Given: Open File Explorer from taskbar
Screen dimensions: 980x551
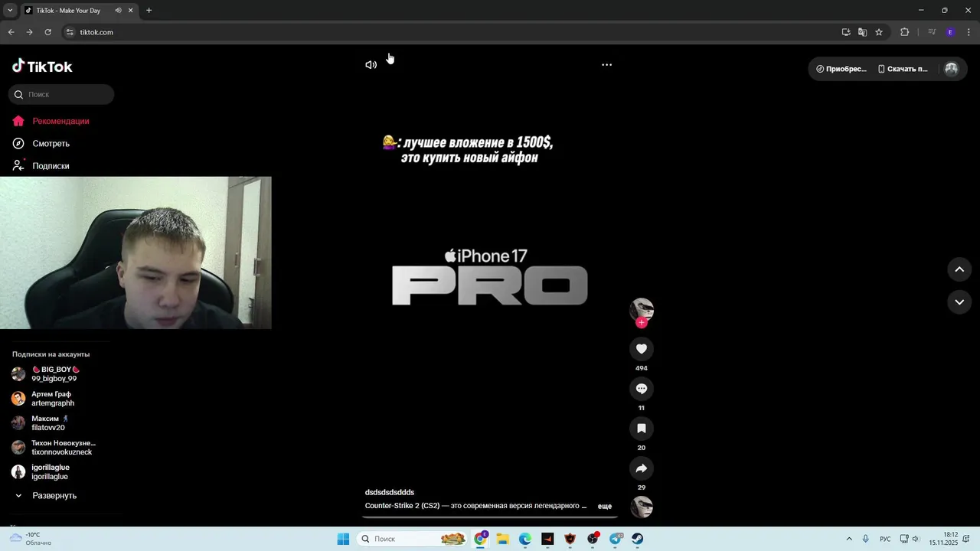Looking at the screenshot, I should click(502, 539).
